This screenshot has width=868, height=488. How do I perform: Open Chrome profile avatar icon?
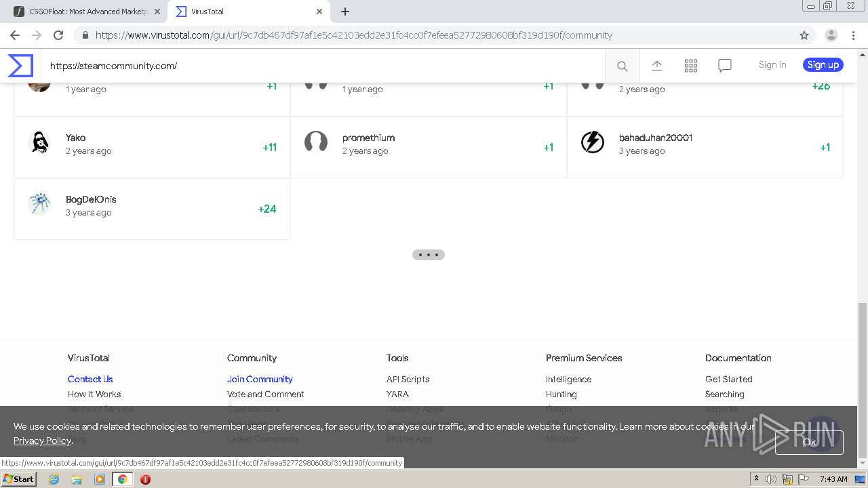coord(831,35)
